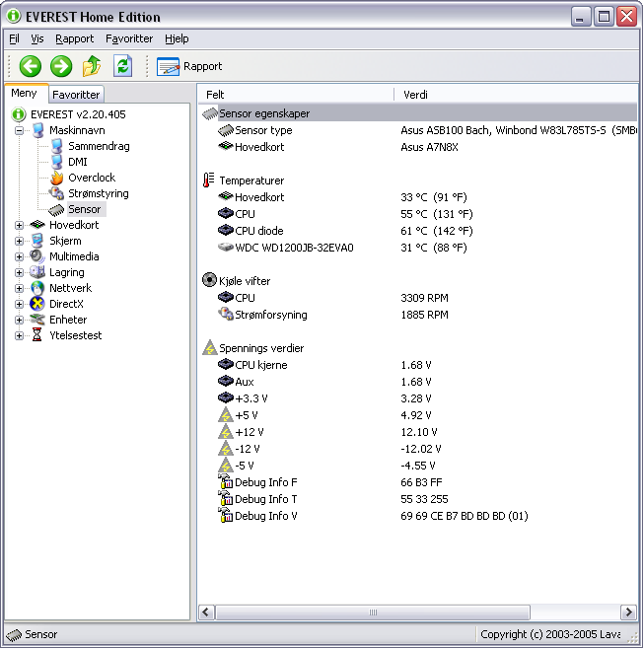This screenshot has width=644, height=649.
Task: Click the Overclock flame icon
Action: [56, 178]
